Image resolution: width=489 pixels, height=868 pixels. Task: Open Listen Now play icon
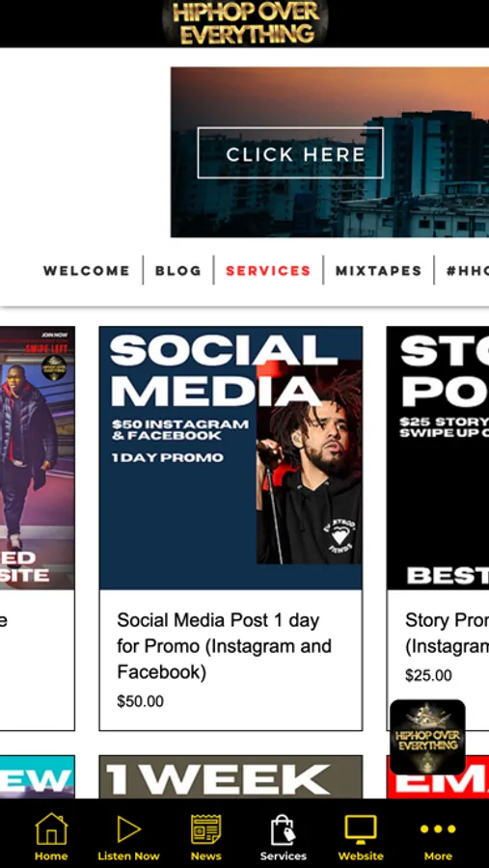click(128, 828)
